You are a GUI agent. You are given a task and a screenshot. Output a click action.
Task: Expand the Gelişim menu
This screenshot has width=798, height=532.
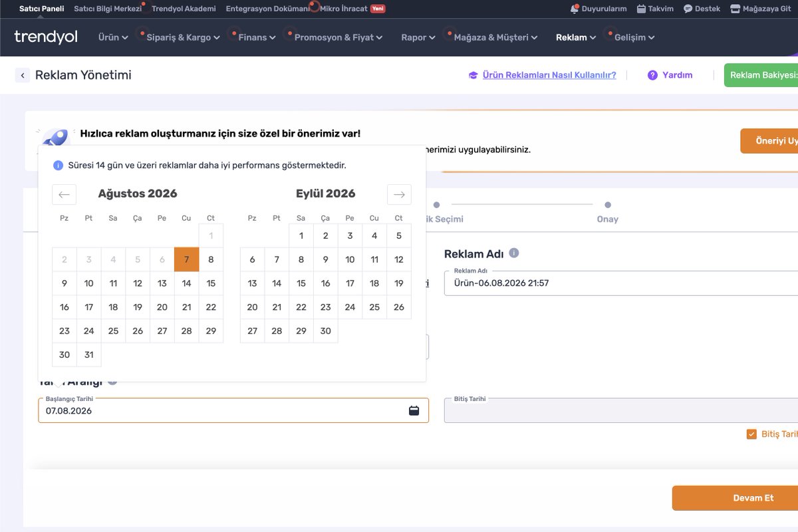coord(634,37)
